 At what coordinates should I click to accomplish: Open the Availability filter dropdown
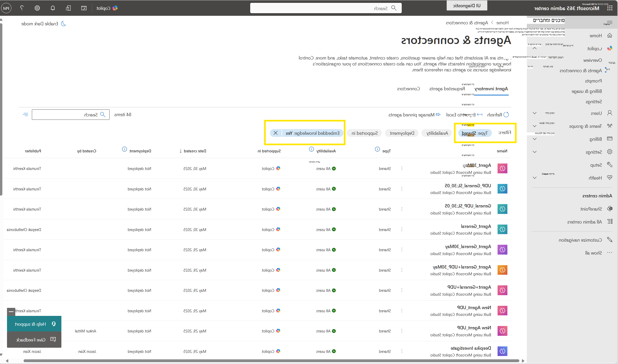[437, 133]
